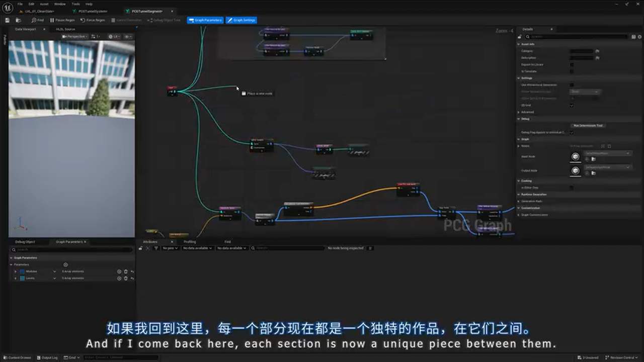Collapse the Asset Info section
The height and width of the screenshot is (362, 644).
[x=519, y=44]
